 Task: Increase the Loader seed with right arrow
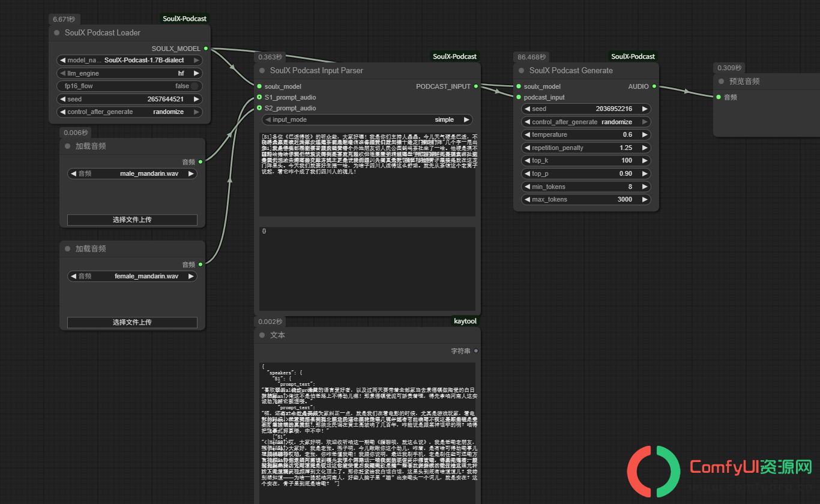[x=196, y=99]
